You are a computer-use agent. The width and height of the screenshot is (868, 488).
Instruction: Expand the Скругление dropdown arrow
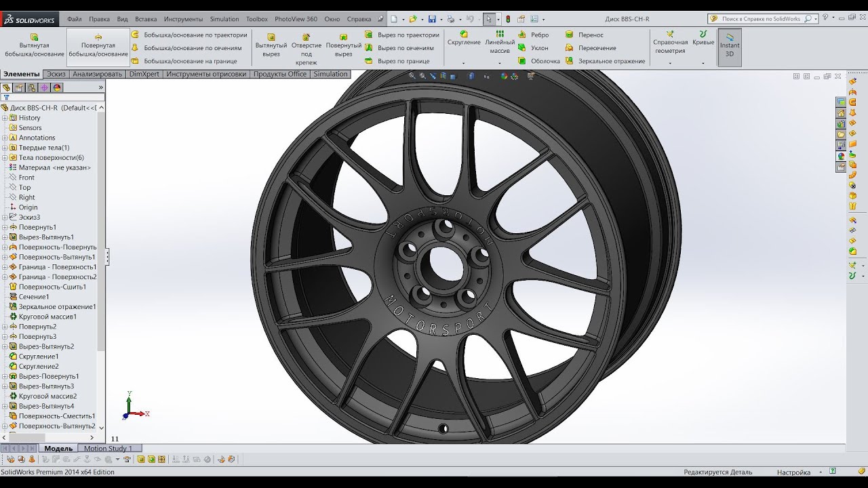464,63
